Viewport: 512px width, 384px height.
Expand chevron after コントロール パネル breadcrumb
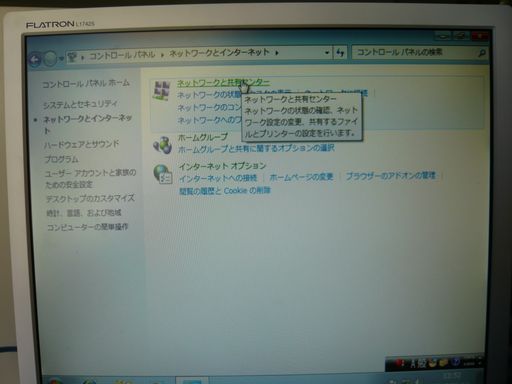[x=162, y=55]
